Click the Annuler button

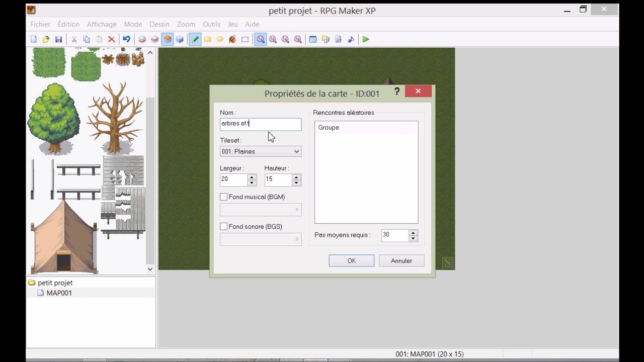[401, 260]
